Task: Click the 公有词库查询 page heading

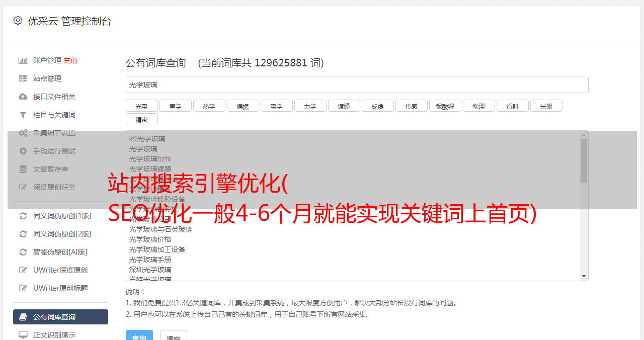Action: [156, 63]
